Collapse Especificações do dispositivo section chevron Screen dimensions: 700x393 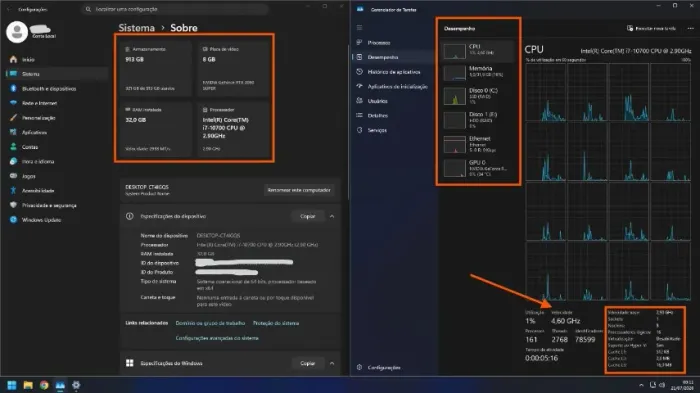[332, 216]
